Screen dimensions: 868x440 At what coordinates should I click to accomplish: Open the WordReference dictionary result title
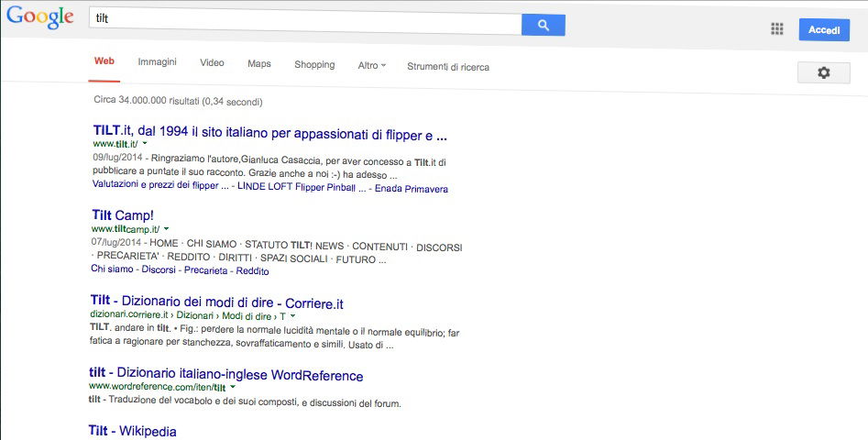(225, 374)
